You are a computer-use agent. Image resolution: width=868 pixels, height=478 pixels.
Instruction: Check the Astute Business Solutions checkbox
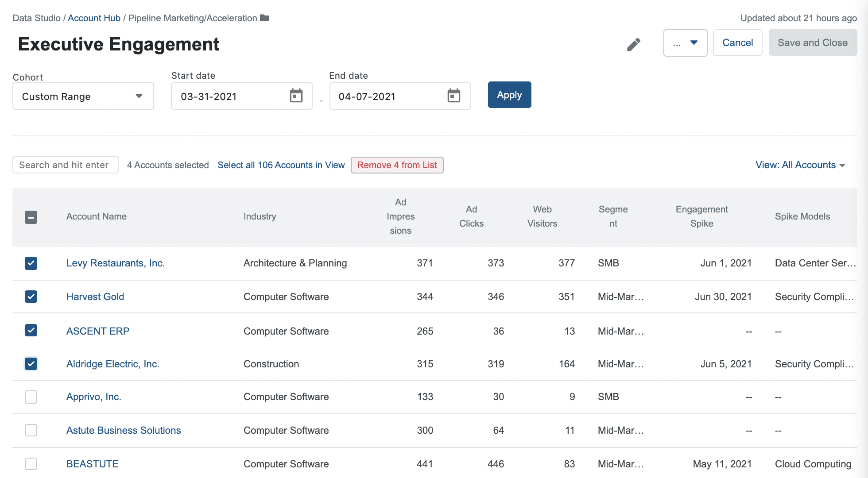pos(31,430)
